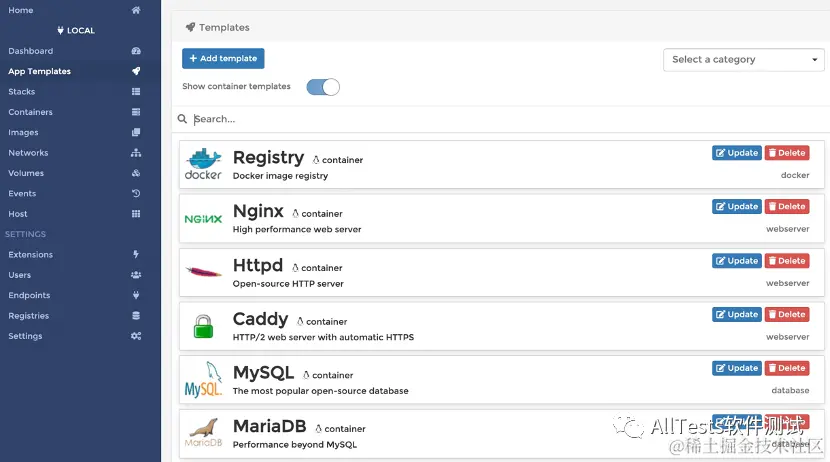
Task: Click the MySQL dolphin logo
Action: 203,379
